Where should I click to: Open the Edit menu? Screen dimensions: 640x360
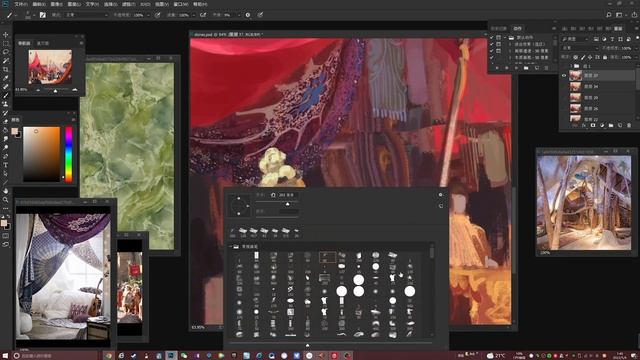click(x=39, y=4)
